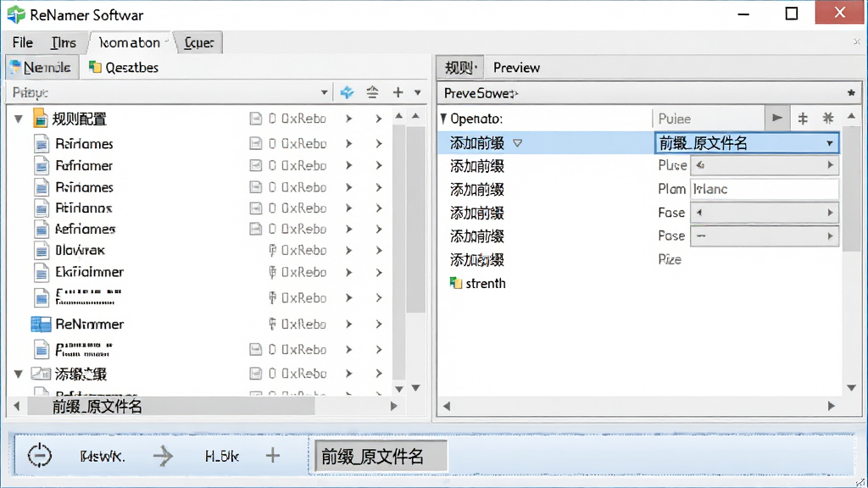Switch to the Ccper tab
The width and height of the screenshot is (868, 488).
[198, 42]
